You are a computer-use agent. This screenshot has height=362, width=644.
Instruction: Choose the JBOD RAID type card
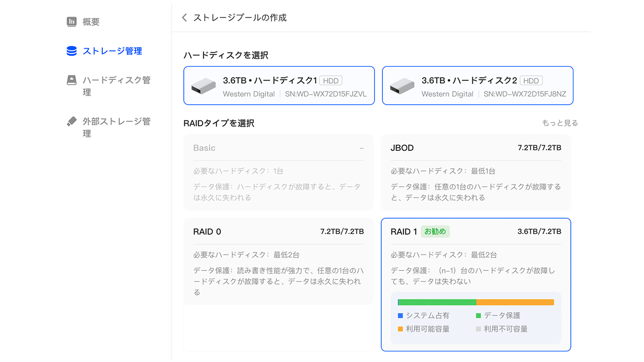pos(476,172)
